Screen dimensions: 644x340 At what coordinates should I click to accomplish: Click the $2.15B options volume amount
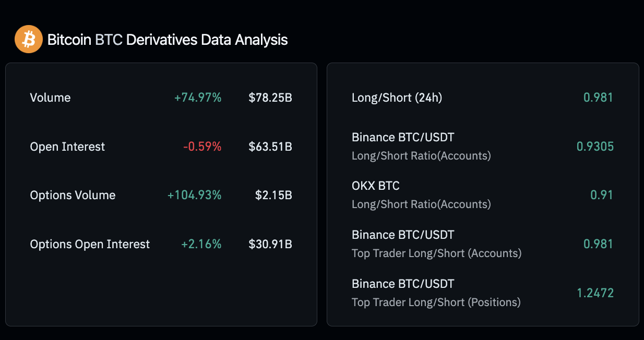tap(273, 195)
